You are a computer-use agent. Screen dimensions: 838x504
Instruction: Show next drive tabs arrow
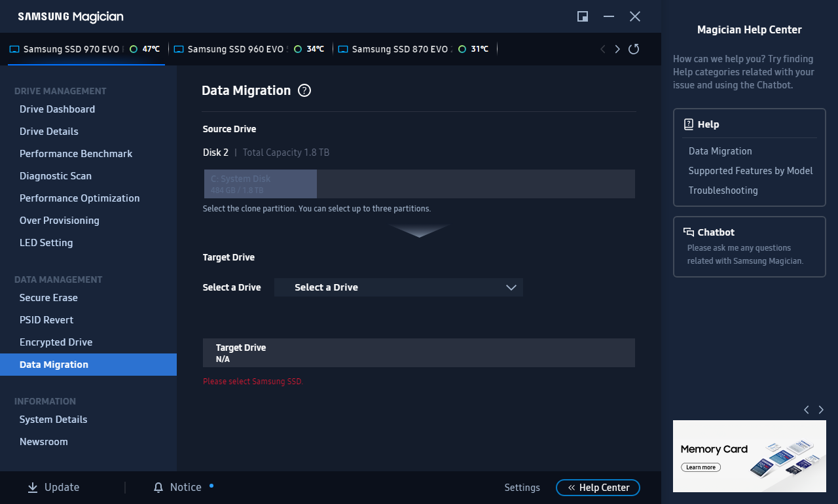click(617, 49)
